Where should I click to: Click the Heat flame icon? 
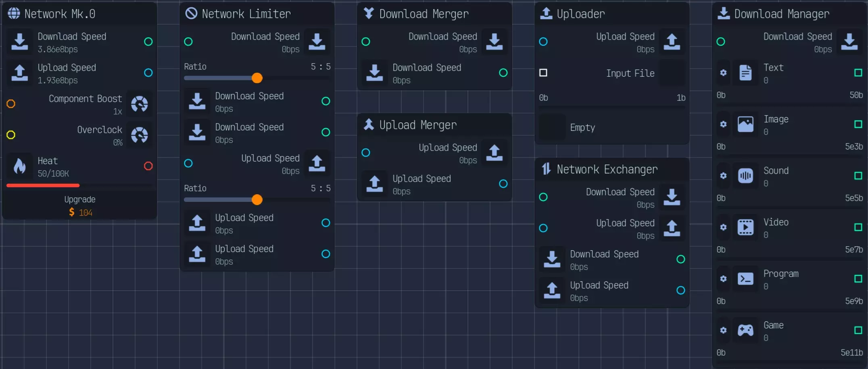point(19,166)
